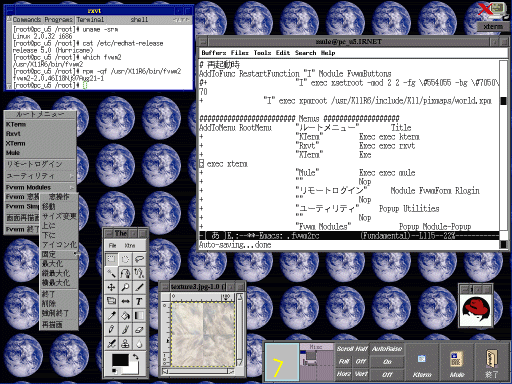Select the rectangular selection tool in GIMP toolbox
The height and width of the screenshot is (384, 512).
pyautogui.click(x=111, y=259)
